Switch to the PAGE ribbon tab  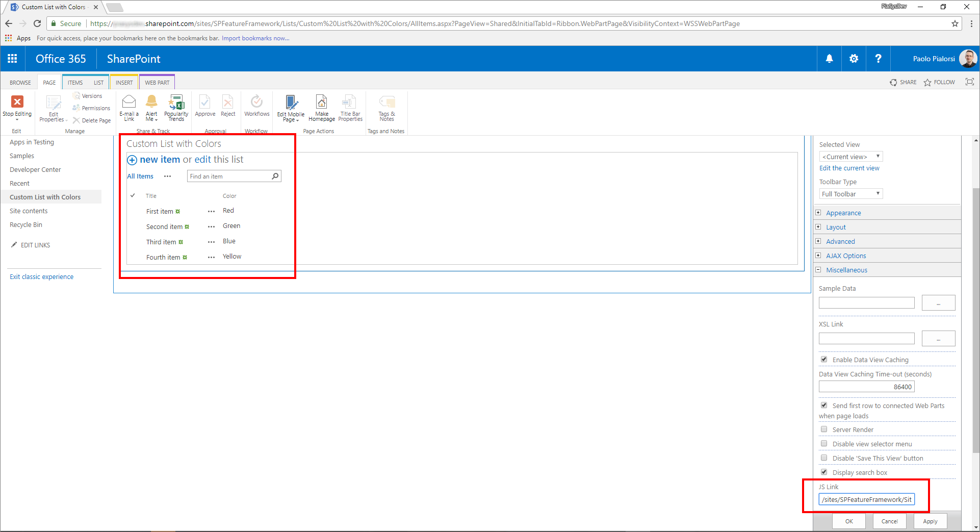49,83
